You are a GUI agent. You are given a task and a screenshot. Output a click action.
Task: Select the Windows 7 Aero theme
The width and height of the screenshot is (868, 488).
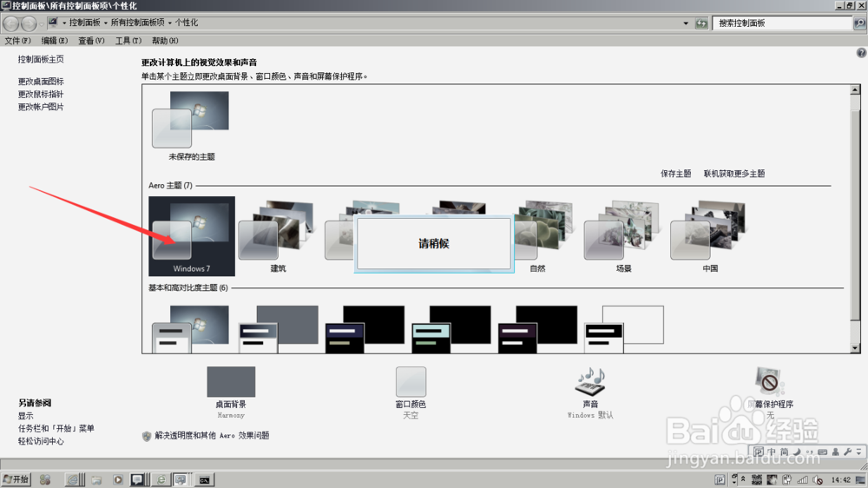coord(192,236)
